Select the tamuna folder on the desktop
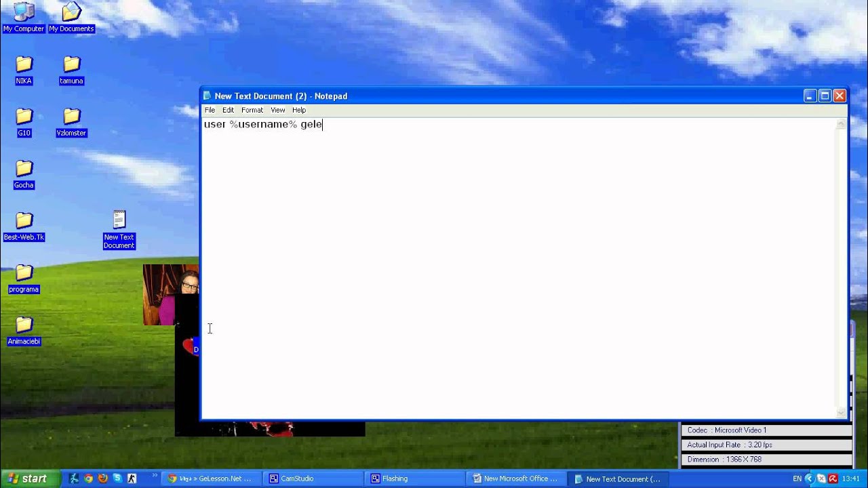Image resolution: width=868 pixels, height=488 pixels. coord(71,70)
